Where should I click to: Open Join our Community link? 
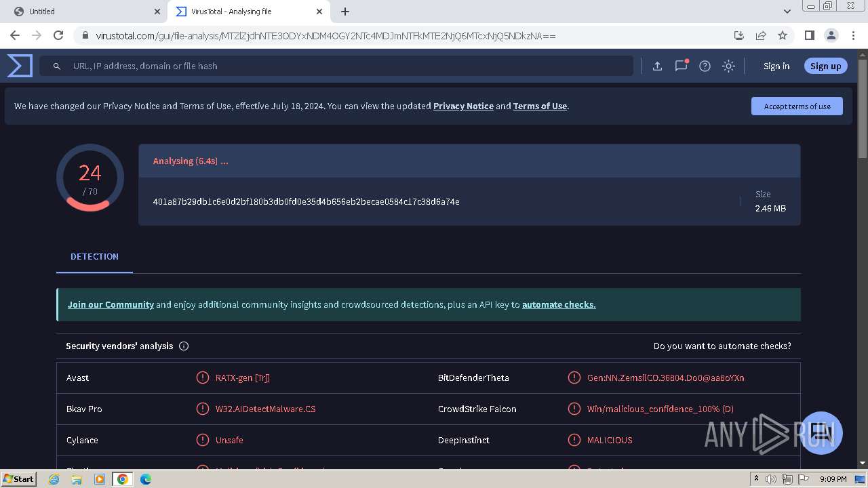pos(111,304)
